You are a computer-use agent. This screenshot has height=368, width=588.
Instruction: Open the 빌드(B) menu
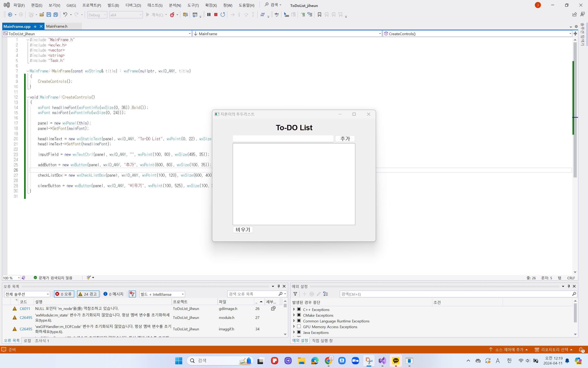point(113,5)
